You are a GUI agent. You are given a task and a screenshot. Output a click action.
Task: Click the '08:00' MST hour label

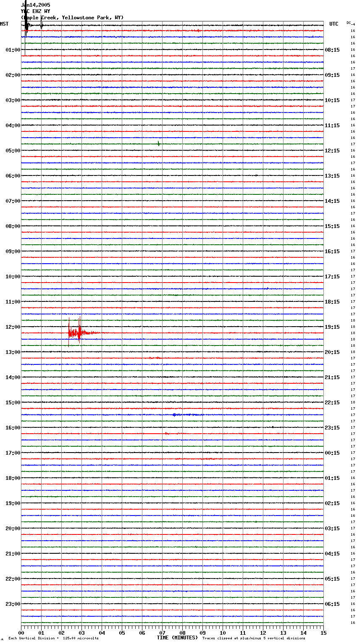(x=13, y=226)
